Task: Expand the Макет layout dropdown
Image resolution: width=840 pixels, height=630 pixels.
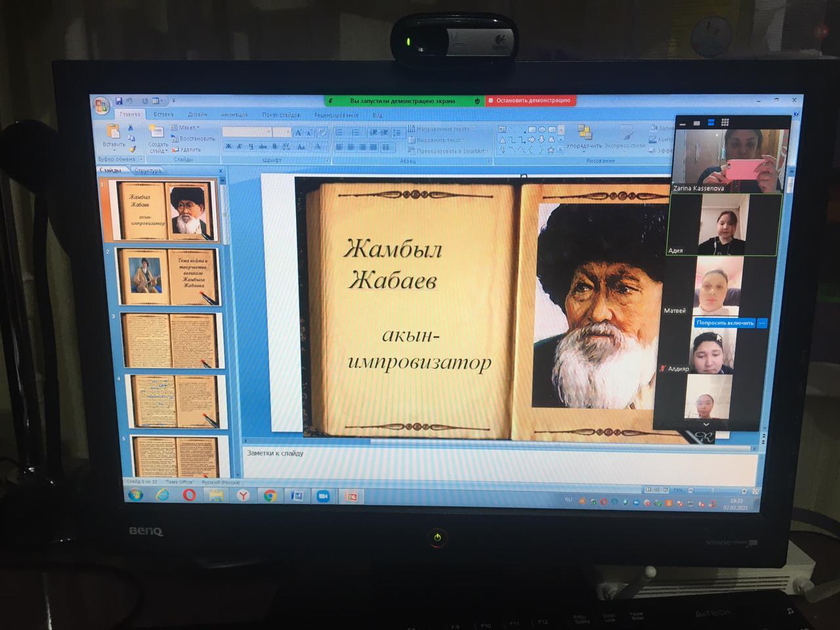Action: pyautogui.click(x=184, y=127)
